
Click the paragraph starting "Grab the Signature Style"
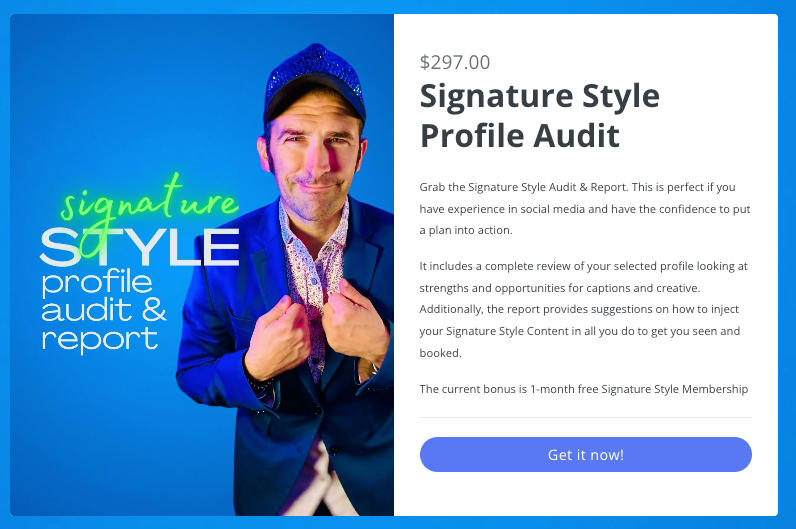(x=585, y=209)
